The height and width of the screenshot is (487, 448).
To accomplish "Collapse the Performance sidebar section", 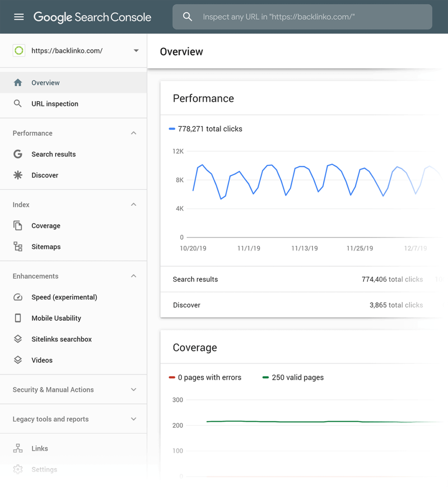I will click(x=134, y=133).
